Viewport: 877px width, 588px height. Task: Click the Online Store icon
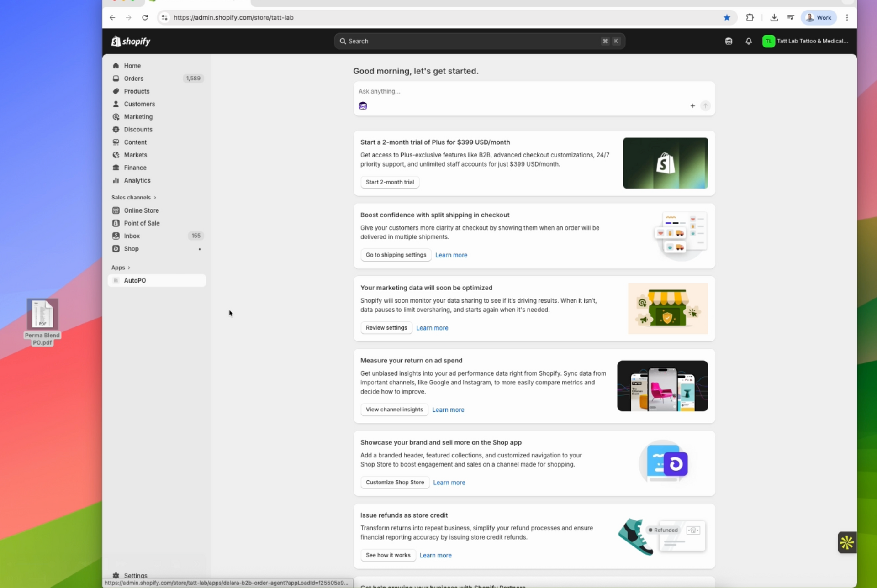[x=116, y=210]
